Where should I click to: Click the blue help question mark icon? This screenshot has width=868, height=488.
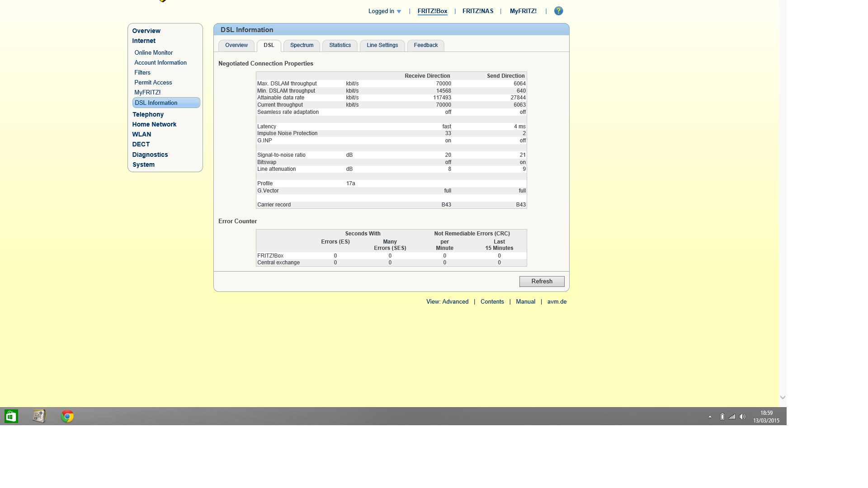point(558,11)
